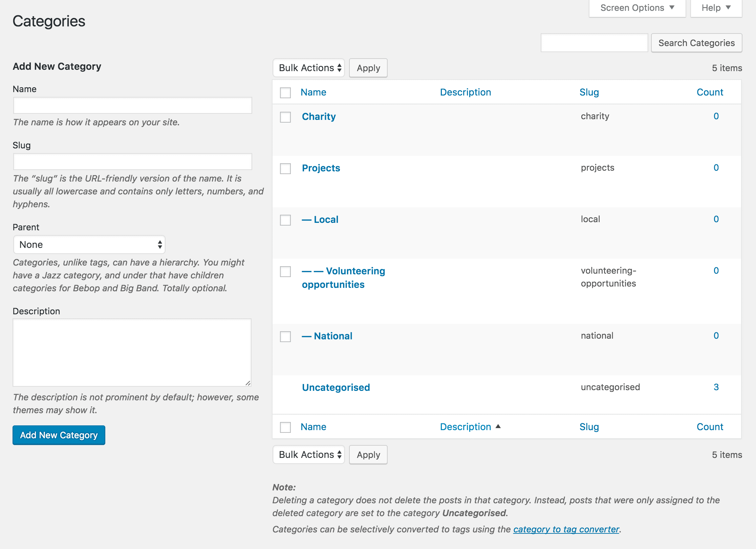This screenshot has width=756, height=549.
Task: Open the Local subcategory
Action: pyautogui.click(x=326, y=219)
